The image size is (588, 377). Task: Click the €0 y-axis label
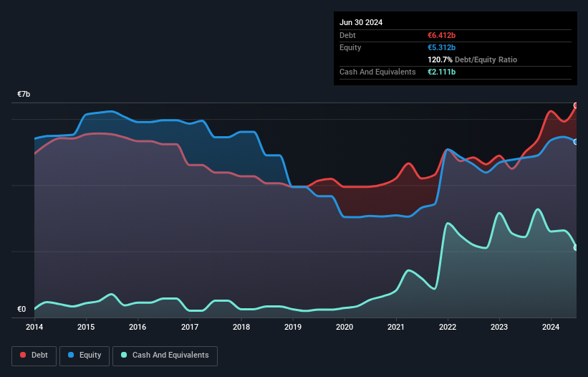21,309
